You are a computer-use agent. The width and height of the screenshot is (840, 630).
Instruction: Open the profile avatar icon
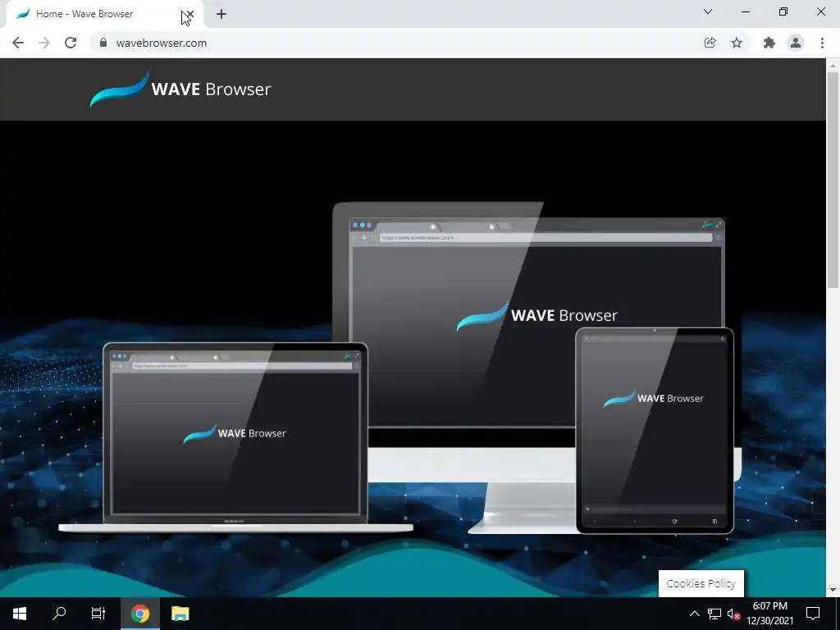[796, 43]
